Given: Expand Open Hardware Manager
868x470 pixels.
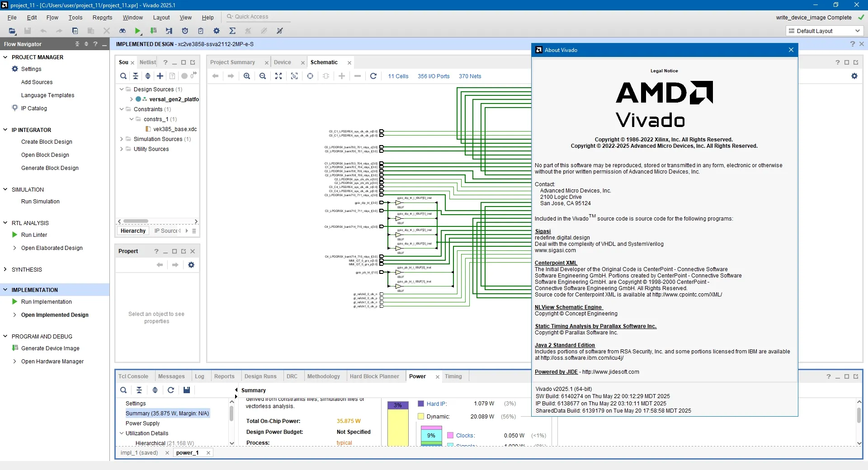Looking at the screenshot, I should tap(15, 361).
